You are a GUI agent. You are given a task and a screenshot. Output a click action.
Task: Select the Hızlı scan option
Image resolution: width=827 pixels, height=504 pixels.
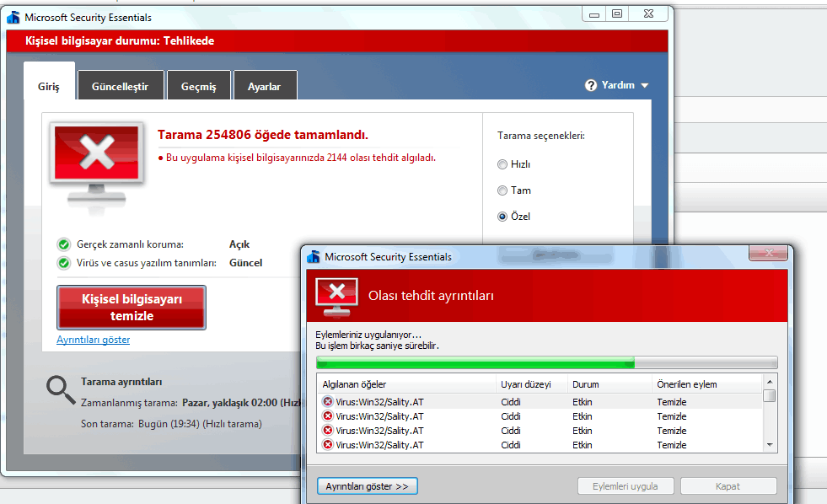(x=502, y=164)
